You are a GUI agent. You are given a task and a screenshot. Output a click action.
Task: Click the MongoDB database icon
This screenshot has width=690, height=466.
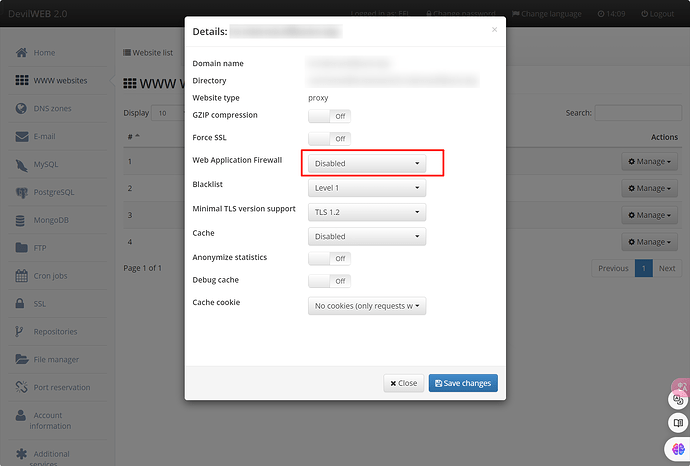20,220
